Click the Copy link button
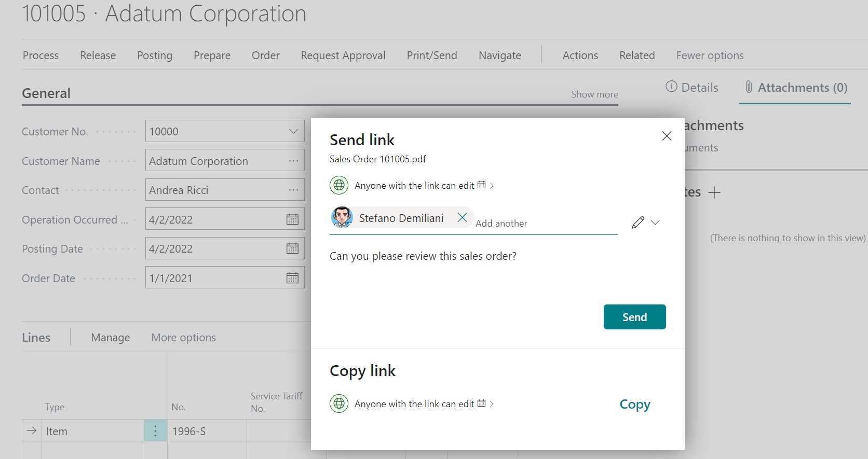Image resolution: width=868 pixels, height=459 pixels. (634, 405)
